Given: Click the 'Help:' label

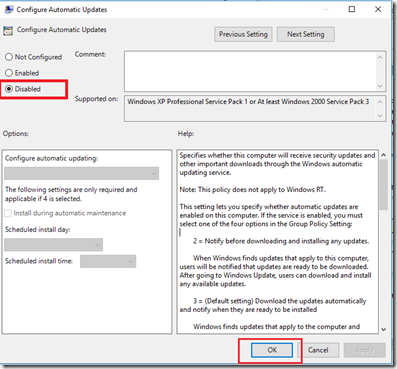Looking at the screenshot, I should pyautogui.click(x=186, y=134).
